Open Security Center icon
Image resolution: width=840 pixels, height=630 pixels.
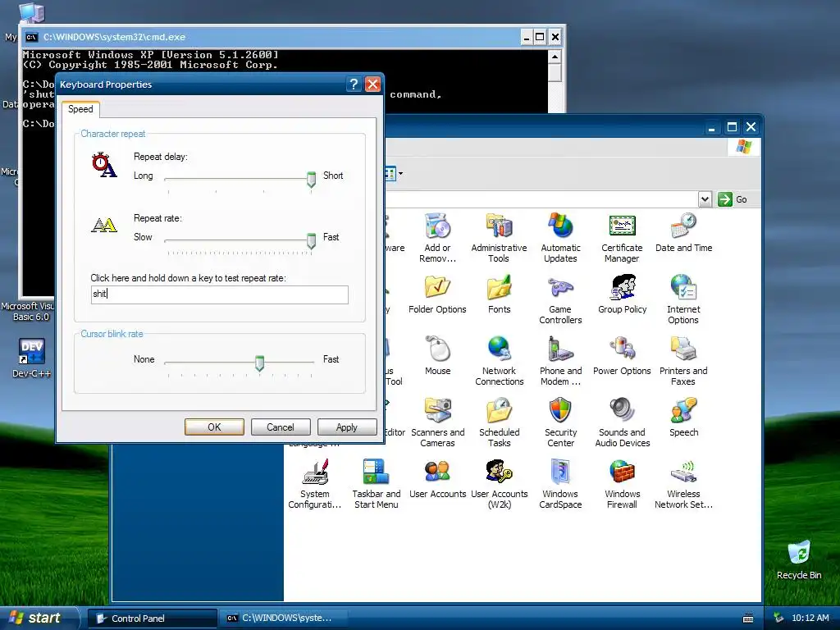(560, 422)
